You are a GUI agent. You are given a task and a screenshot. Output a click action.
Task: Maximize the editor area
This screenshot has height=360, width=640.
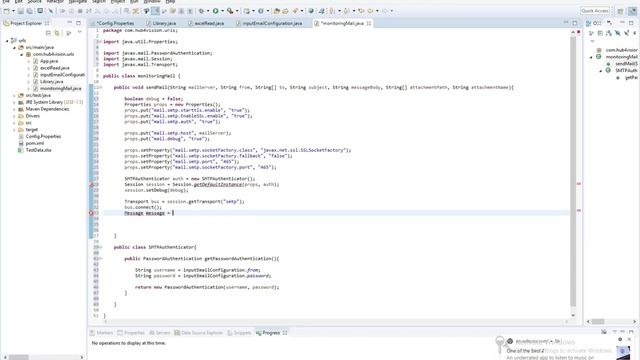(x=575, y=23)
